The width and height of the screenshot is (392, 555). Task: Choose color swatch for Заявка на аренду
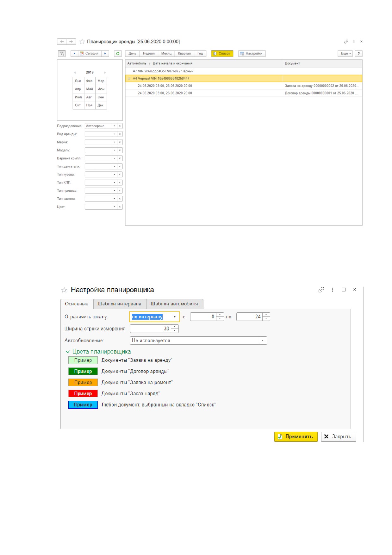[x=83, y=360]
